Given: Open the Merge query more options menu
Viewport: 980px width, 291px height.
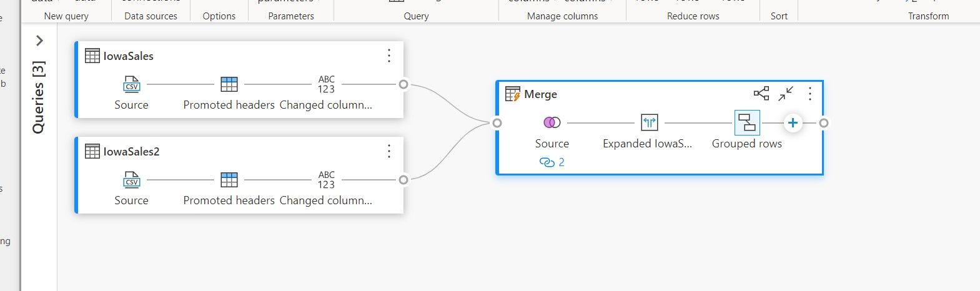Looking at the screenshot, I should (x=809, y=94).
